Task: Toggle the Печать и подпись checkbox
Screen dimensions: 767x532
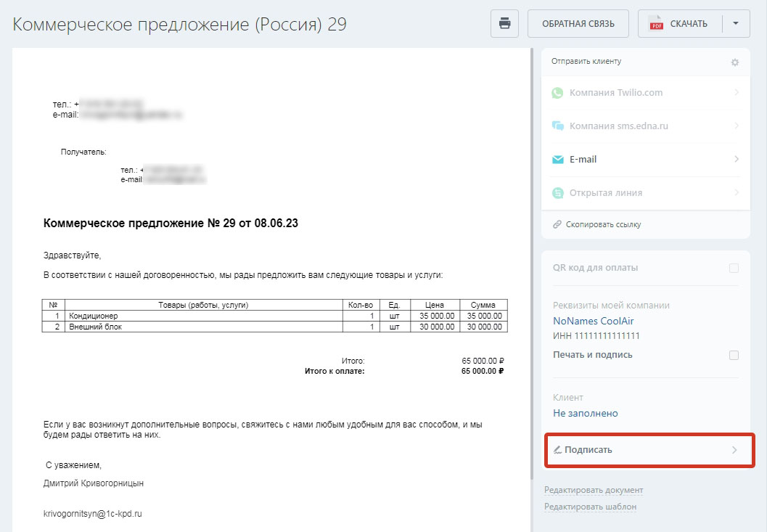Action: 734,355
